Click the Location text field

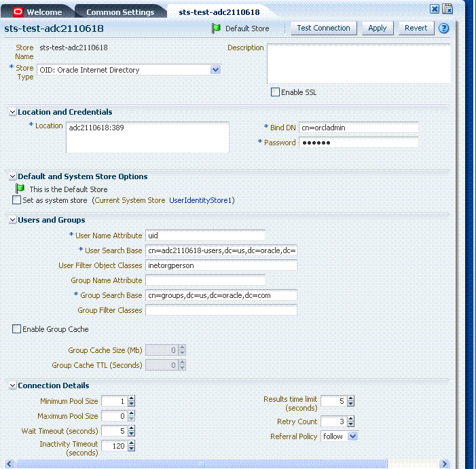click(147, 137)
